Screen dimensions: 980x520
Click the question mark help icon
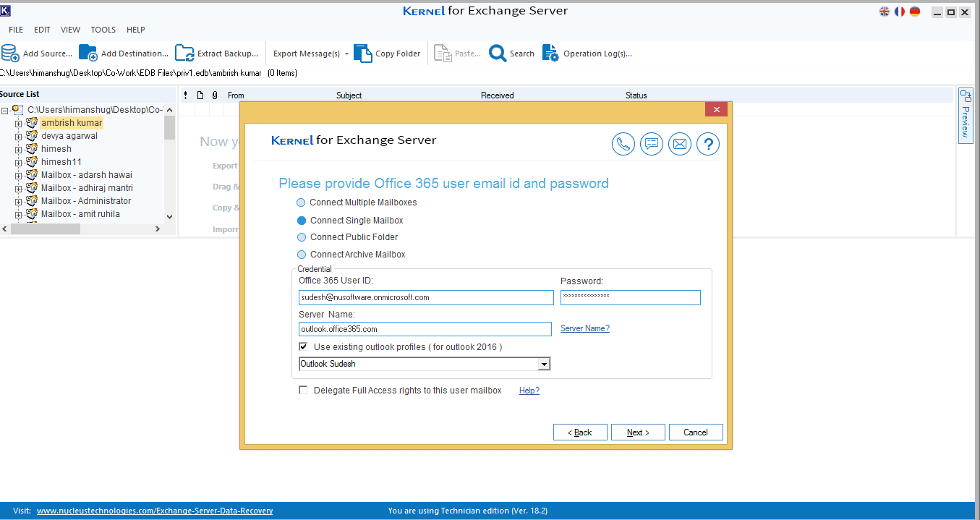[x=708, y=144]
